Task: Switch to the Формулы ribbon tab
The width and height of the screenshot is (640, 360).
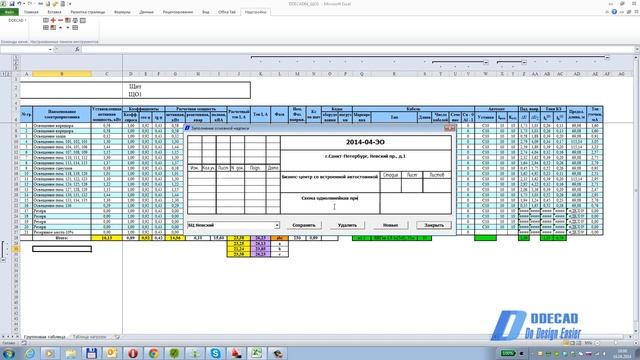Action: pos(122,12)
